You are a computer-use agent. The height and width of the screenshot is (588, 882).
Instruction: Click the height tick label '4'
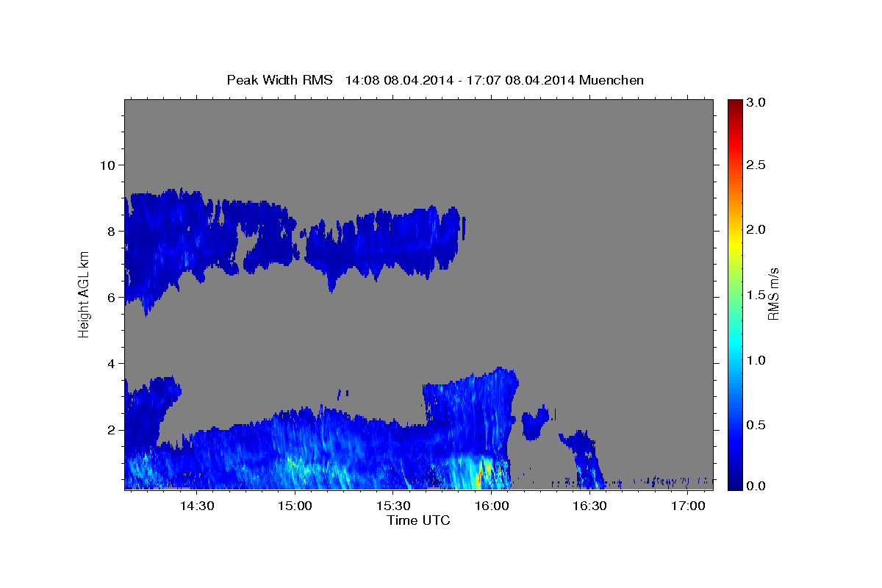(110, 363)
